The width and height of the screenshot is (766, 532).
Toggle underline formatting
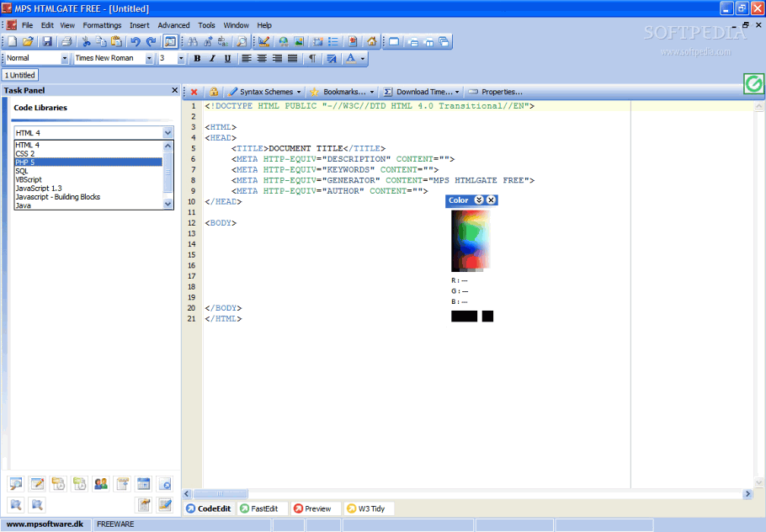click(227, 58)
